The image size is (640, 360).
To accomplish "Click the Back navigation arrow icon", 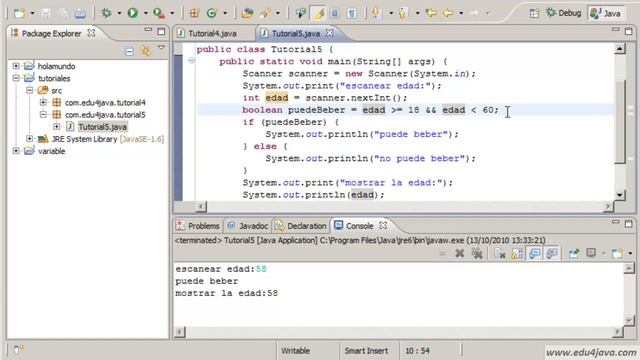I will (x=448, y=13).
